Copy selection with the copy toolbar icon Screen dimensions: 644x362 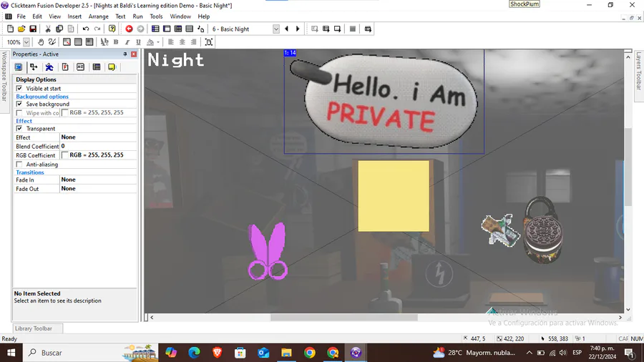[x=59, y=29]
